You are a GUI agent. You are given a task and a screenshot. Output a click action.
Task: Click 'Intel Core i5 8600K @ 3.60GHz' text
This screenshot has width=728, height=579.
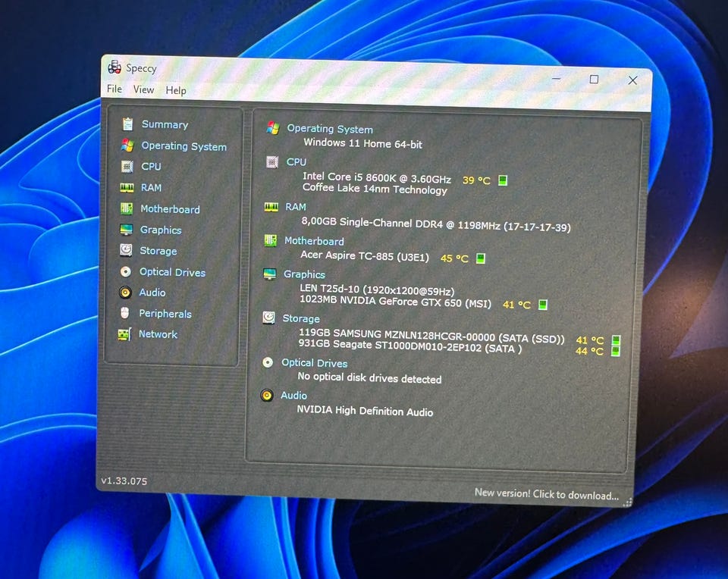tap(377, 177)
